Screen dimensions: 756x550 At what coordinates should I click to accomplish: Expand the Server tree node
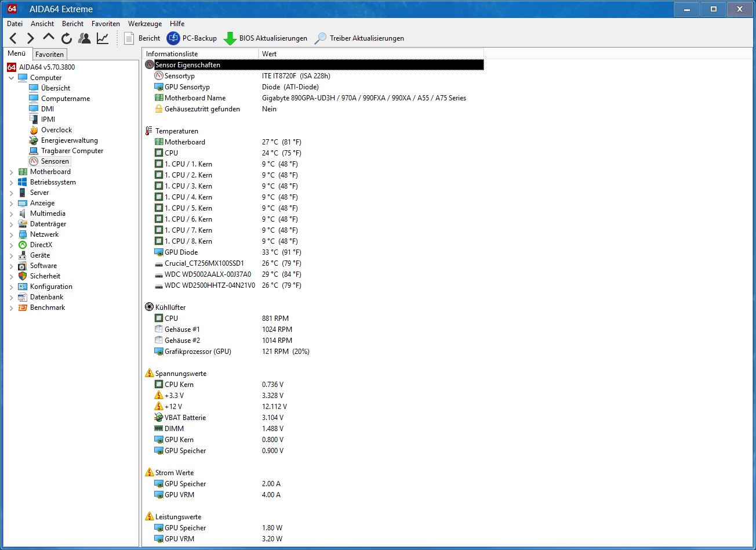[x=12, y=193]
